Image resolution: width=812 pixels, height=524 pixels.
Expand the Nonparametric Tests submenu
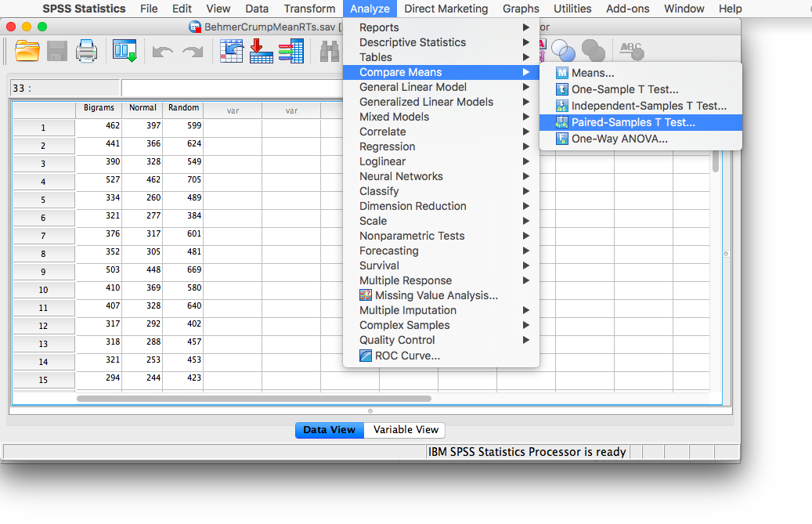(x=441, y=236)
